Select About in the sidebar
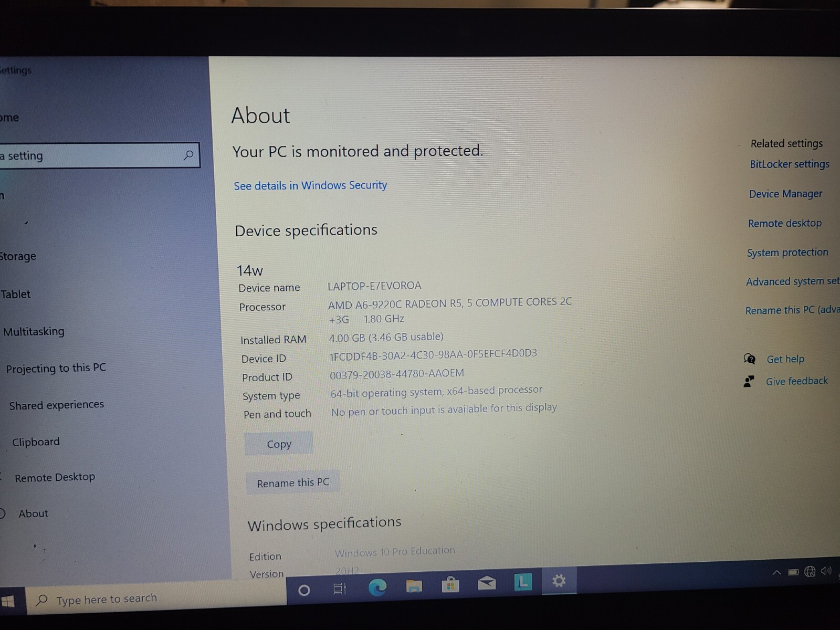This screenshot has width=840, height=630. pos(33,513)
